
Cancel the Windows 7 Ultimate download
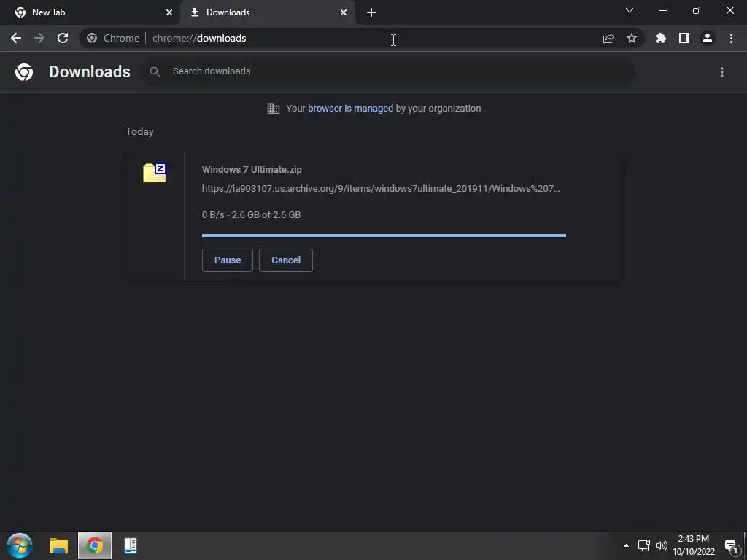click(x=286, y=260)
